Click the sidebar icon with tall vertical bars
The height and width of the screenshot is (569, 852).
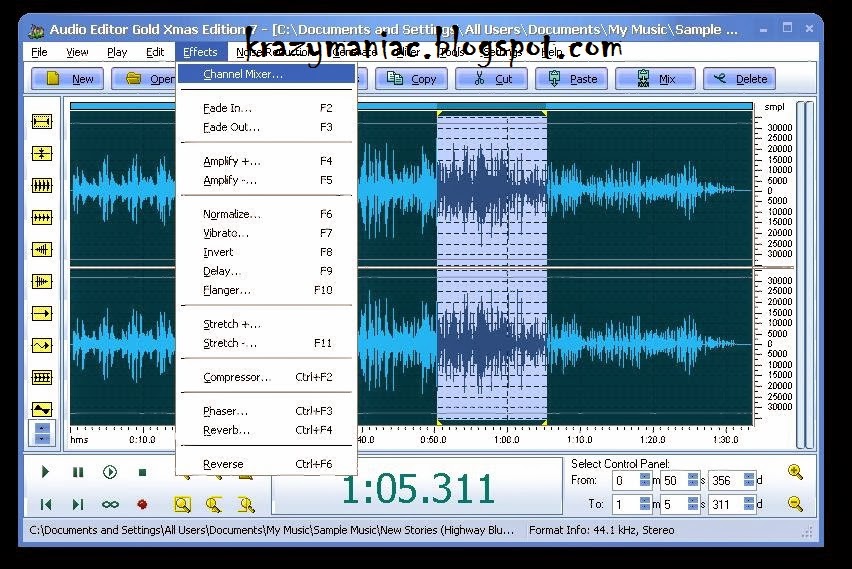click(42, 185)
